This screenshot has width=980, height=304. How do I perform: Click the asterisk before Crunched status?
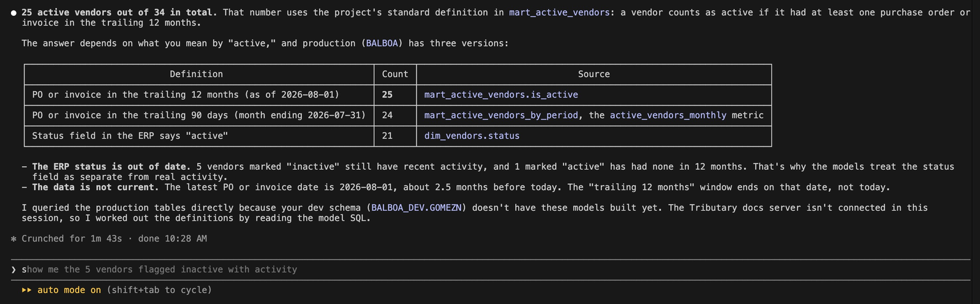click(x=13, y=239)
